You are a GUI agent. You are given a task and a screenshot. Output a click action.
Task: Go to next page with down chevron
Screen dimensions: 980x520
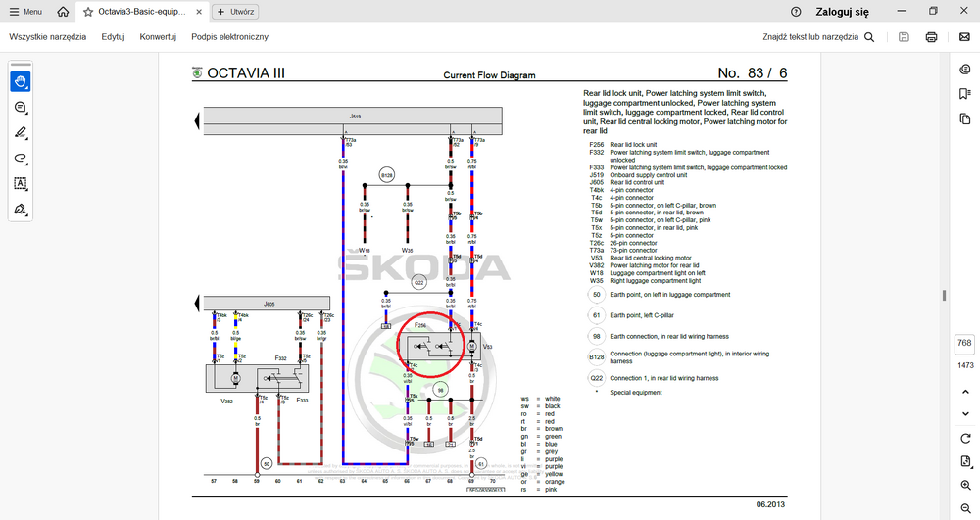point(965,413)
